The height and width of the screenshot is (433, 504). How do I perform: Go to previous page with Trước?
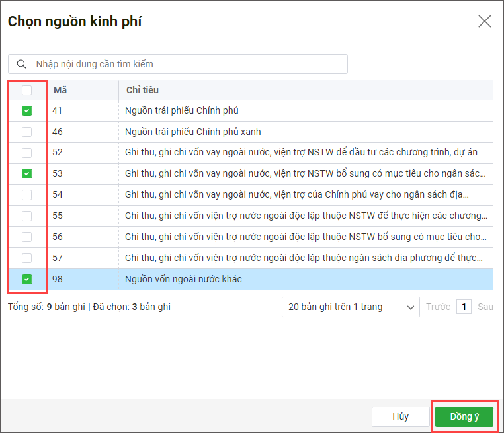pyautogui.click(x=438, y=307)
